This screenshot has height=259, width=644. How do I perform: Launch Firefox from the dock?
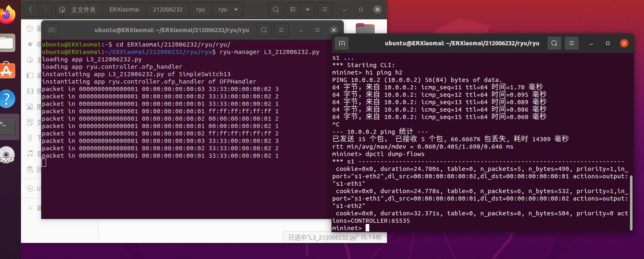click(7, 15)
